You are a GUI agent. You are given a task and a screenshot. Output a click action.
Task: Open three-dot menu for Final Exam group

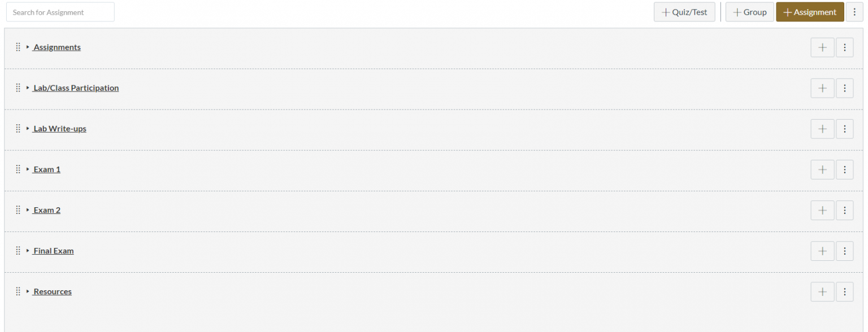coord(844,251)
